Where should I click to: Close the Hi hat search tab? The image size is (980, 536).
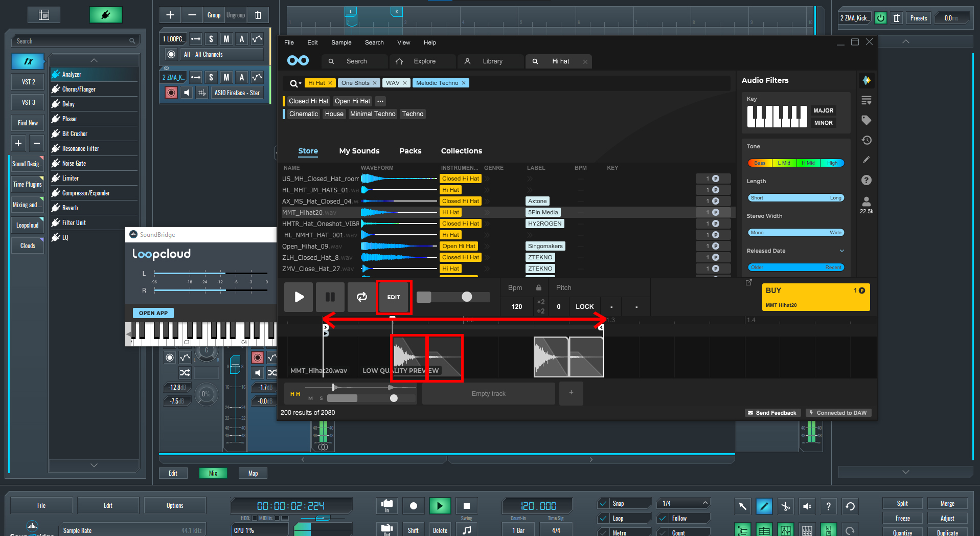click(585, 61)
